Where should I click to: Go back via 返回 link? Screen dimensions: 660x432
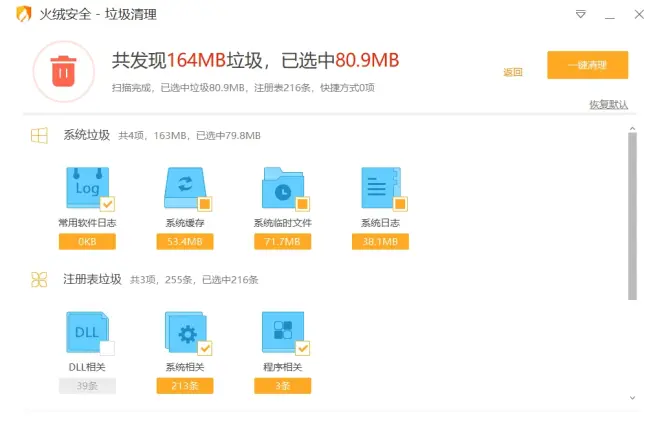513,72
